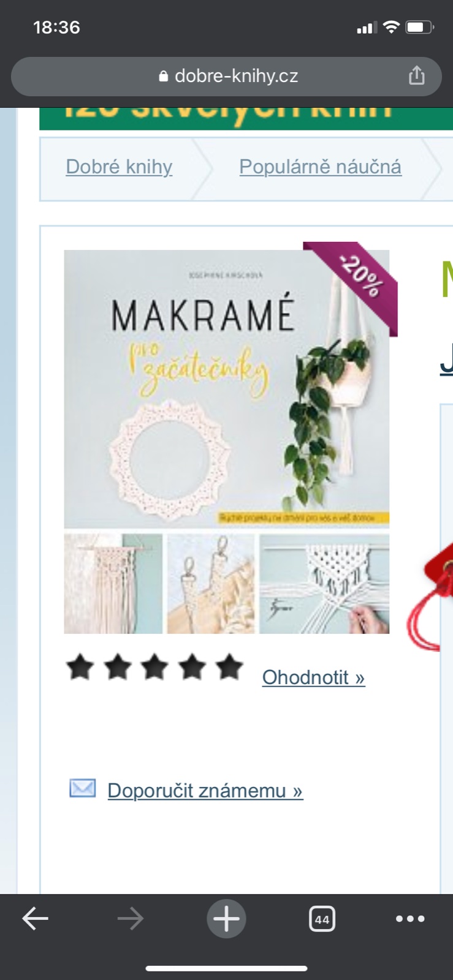453x980 pixels.
Task: Tap the -20% discount ribbon
Action: tap(359, 279)
